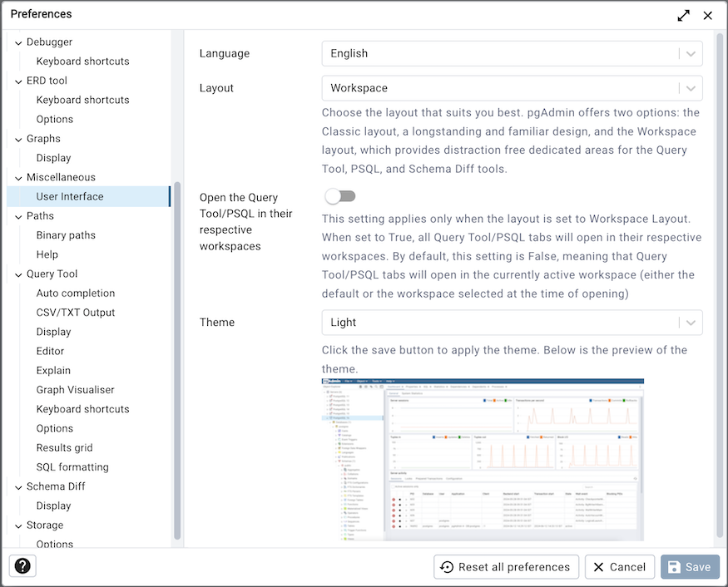Open the Layout dropdown

tap(512, 88)
